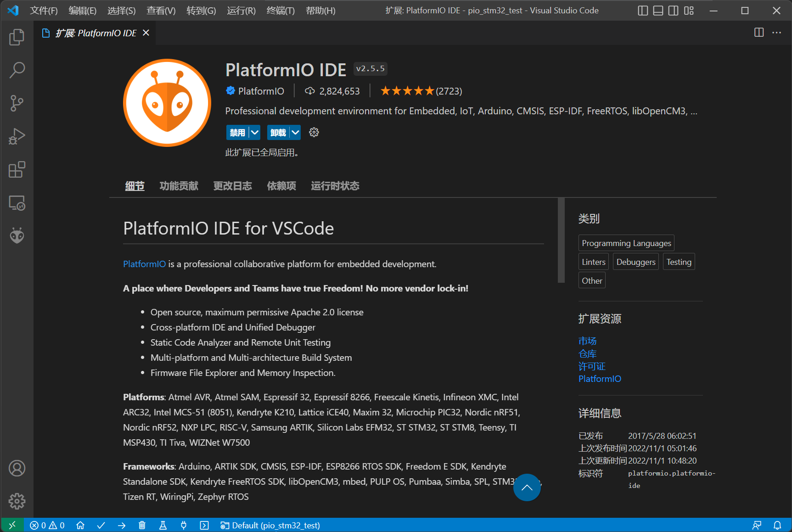Split the editor to the right
This screenshot has height=532, width=792.
pyautogui.click(x=759, y=33)
